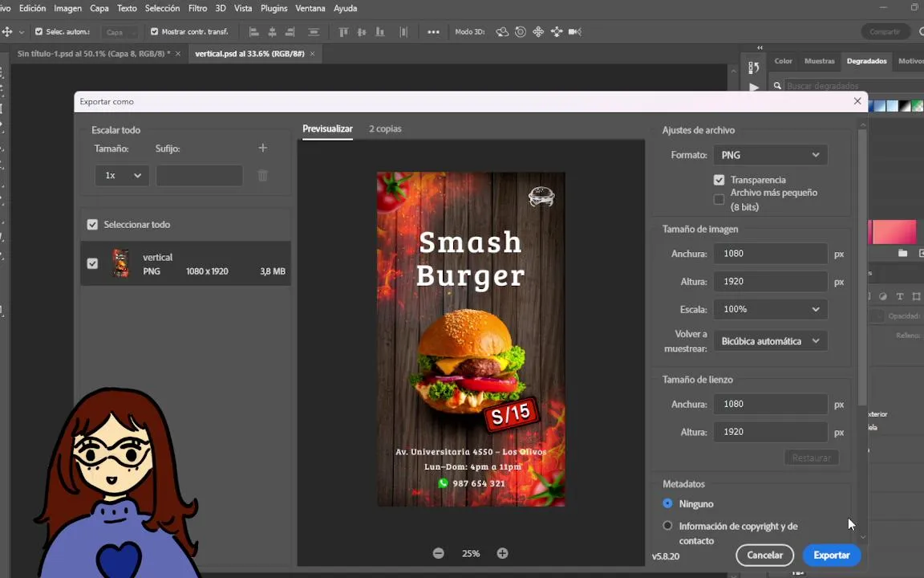Zoom out preview with minus icon

(439, 553)
